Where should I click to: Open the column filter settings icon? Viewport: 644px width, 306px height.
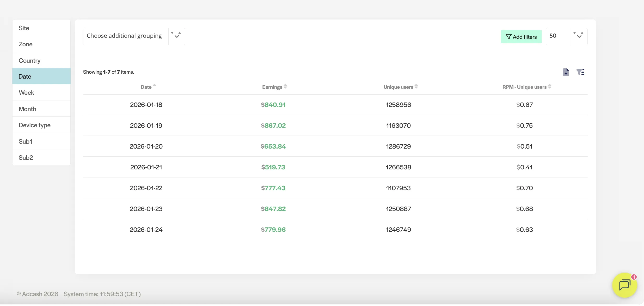click(x=580, y=72)
